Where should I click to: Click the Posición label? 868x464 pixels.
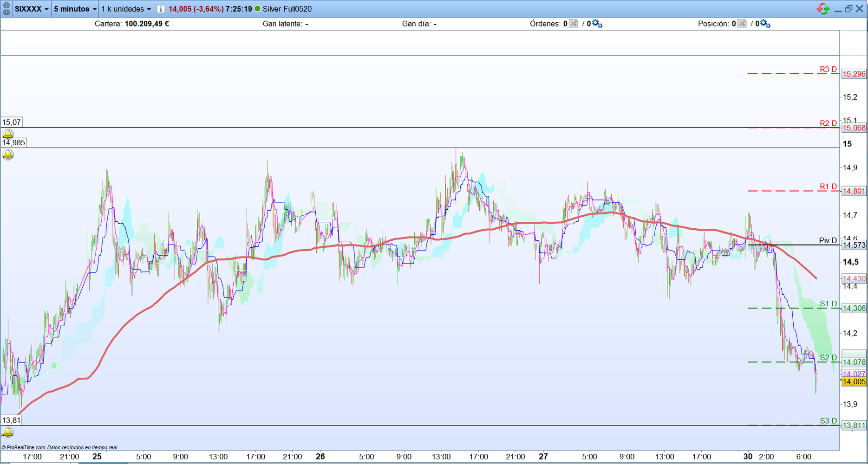714,24
